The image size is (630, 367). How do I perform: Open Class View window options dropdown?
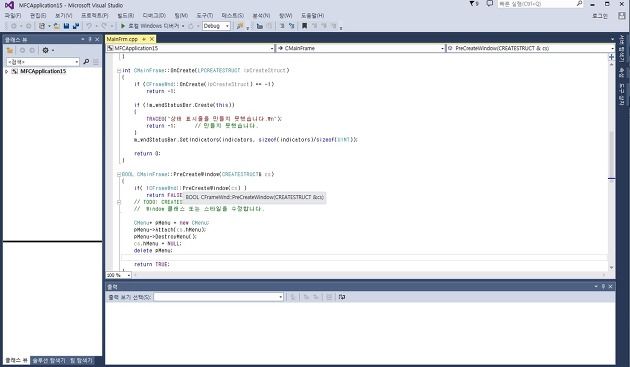pyautogui.click(x=83, y=39)
